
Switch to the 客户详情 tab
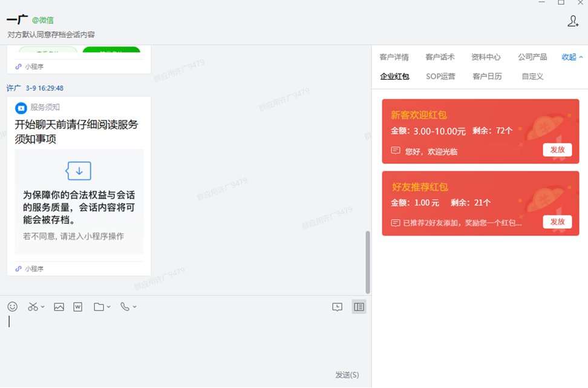pyautogui.click(x=394, y=57)
